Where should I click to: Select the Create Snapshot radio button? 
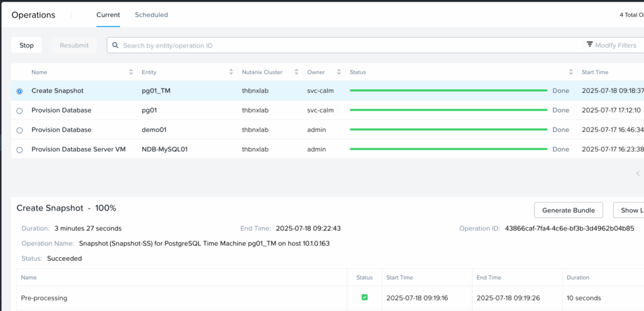point(19,91)
